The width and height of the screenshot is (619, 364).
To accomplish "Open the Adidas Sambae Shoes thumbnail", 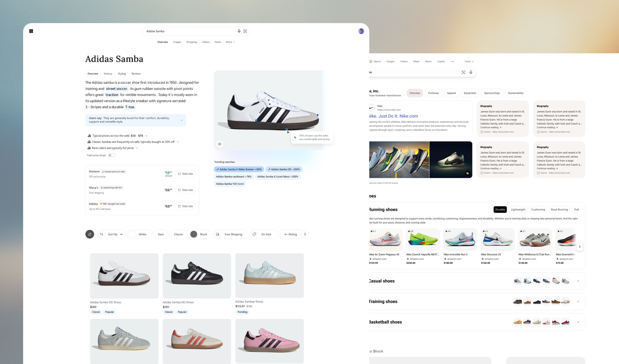I will [269, 275].
